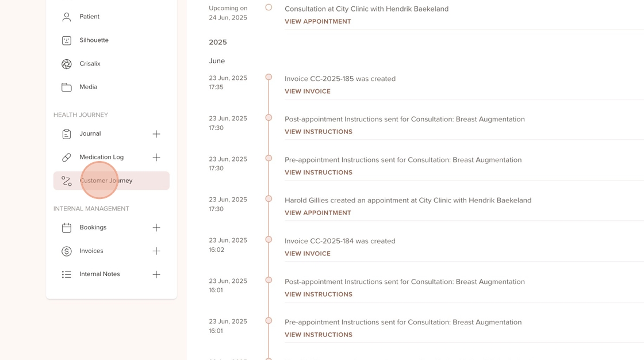Open the Silhouette face icon
This screenshot has width=644, height=360.
tap(67, 40)
